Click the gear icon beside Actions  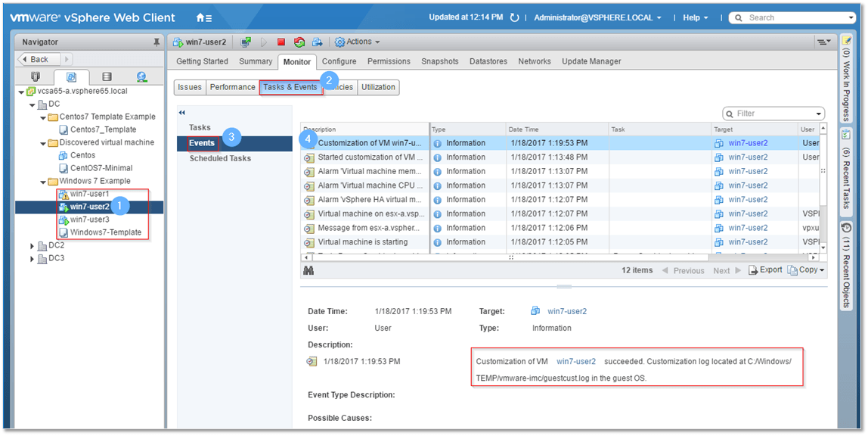click(x=340, y=42)
